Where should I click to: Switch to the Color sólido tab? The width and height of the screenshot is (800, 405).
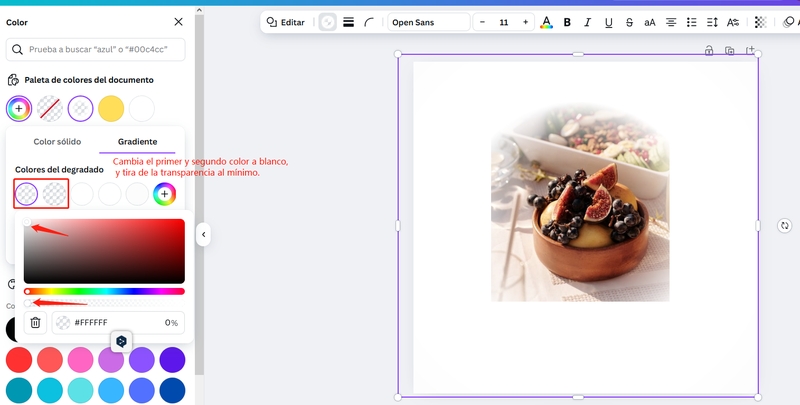click(57, 141)
